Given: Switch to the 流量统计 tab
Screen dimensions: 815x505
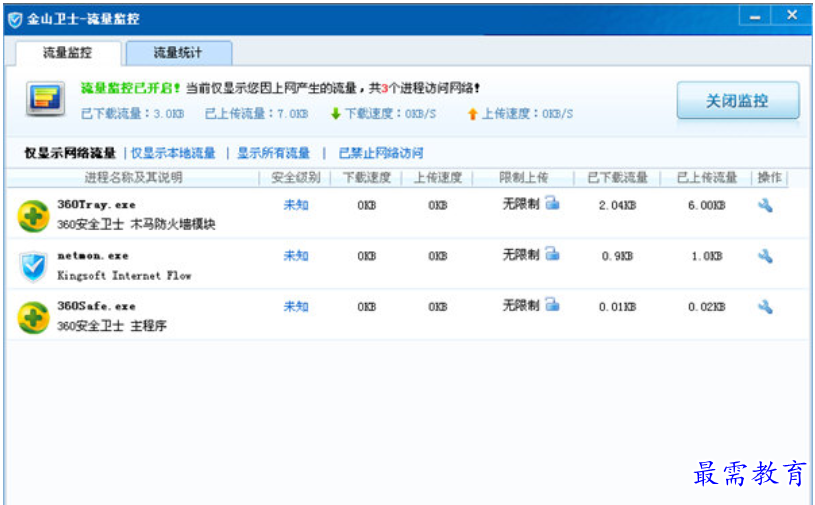Looking at the screenshot, I should [178, 53].
